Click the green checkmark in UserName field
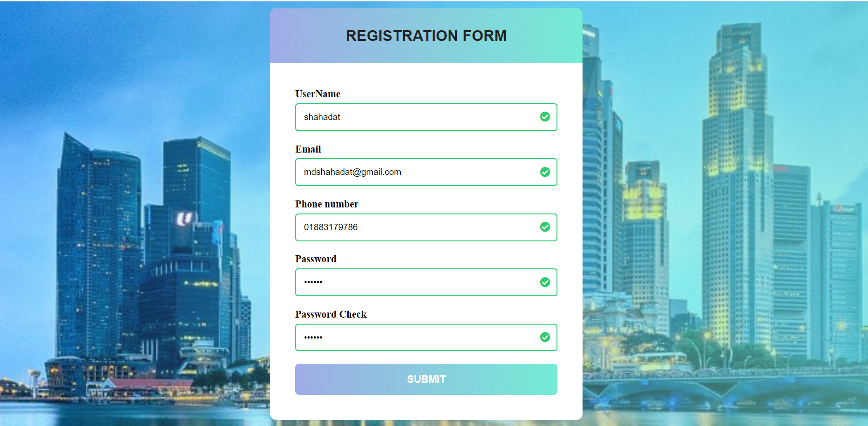Viewport: 868px width, 426px height. pos(545,117)
